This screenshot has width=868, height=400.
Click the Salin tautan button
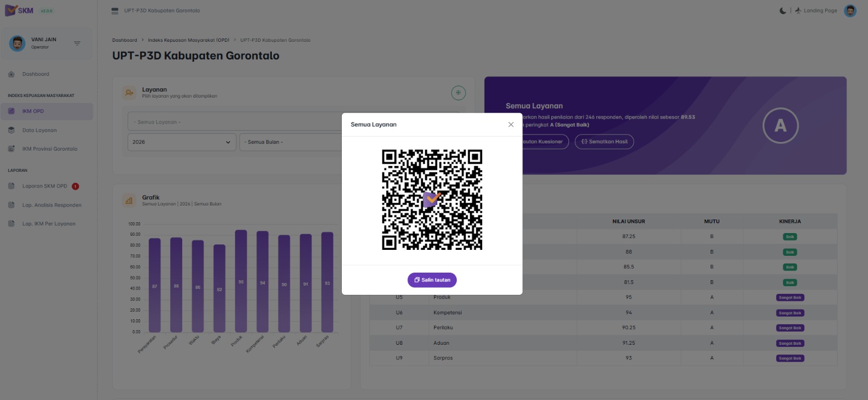[x=432, y=280]
